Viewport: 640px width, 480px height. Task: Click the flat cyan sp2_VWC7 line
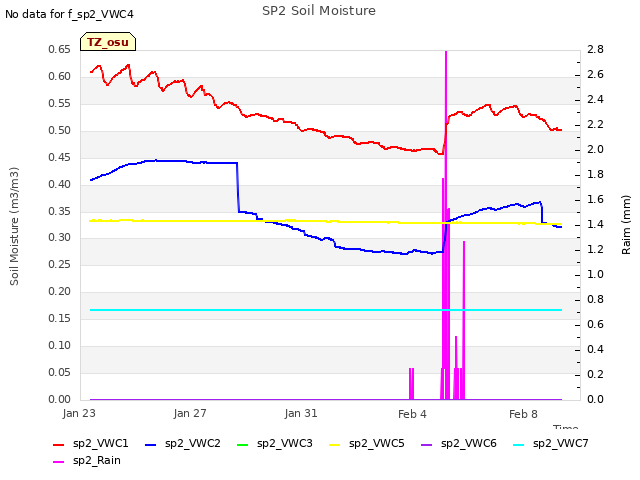pos(326,310)
